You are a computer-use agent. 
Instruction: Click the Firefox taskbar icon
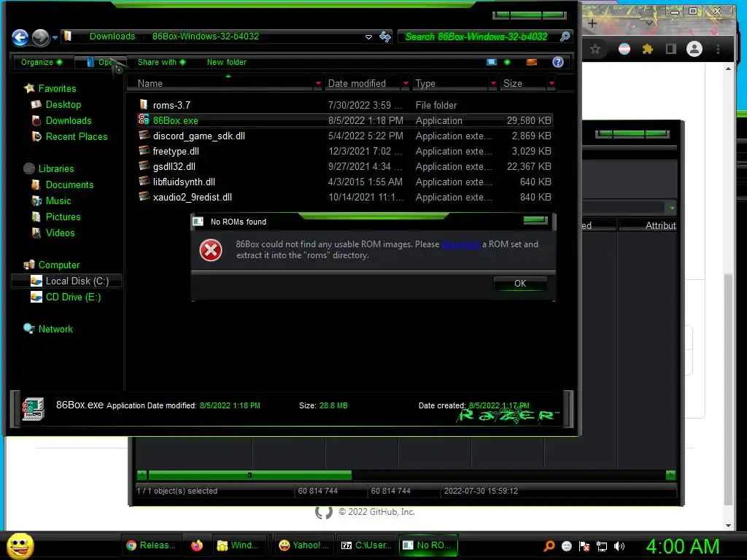197,545
